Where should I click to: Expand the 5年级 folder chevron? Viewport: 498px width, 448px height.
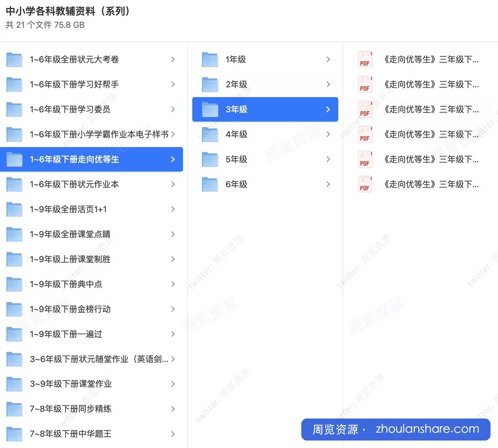point(328,159)
